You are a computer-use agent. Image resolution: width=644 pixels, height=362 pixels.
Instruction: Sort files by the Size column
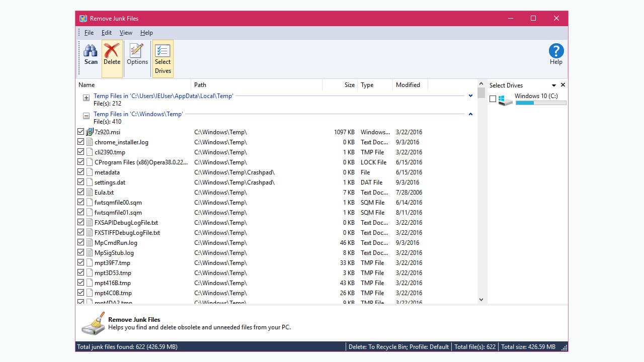tap(349, 84)
